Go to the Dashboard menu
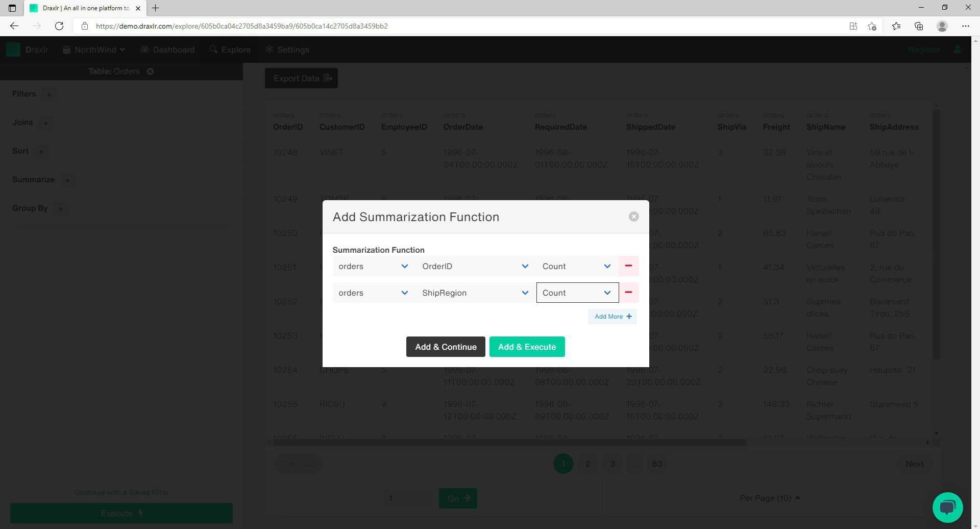The image size is (980, 529). [168, 50]
